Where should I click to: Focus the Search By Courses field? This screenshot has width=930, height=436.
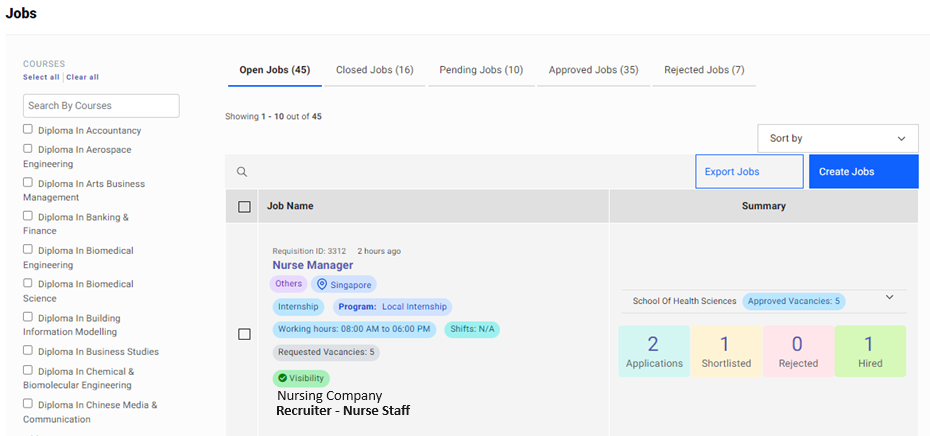click(x=101, y=106)
